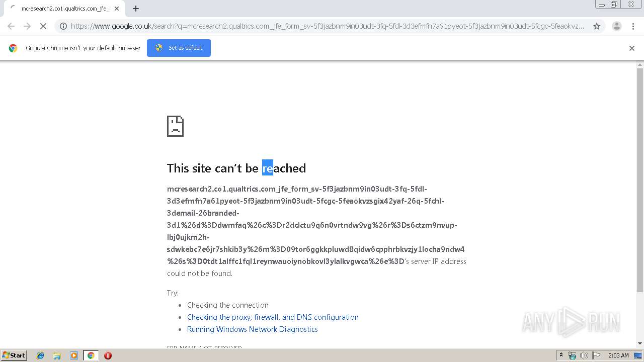Open network tray icon
This screenshot has width=644, height=362.
tap(572, 355)
